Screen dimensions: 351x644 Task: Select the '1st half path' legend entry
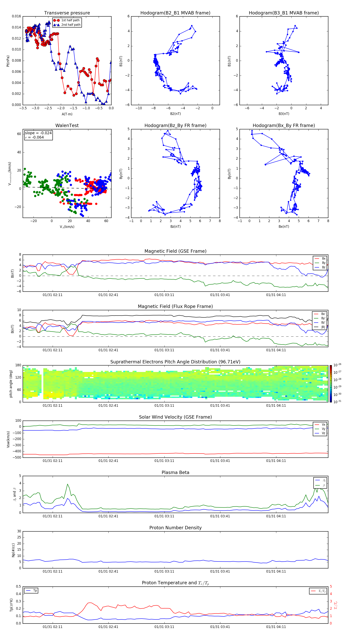coord(67,20)
